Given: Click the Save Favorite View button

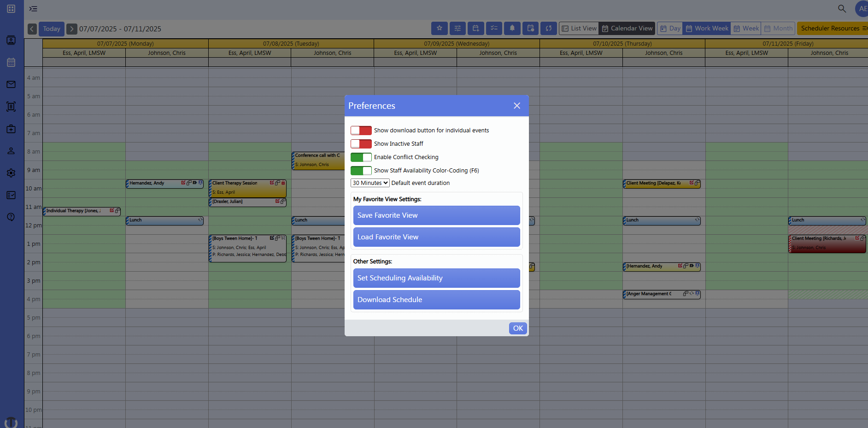Looking at the screenshot, I should [x=437, y=215].
